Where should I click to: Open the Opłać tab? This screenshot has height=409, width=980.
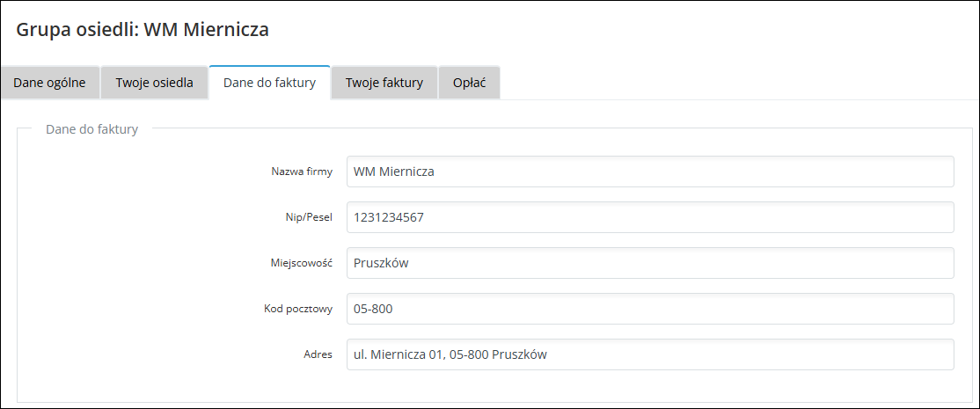coord(470,83)
